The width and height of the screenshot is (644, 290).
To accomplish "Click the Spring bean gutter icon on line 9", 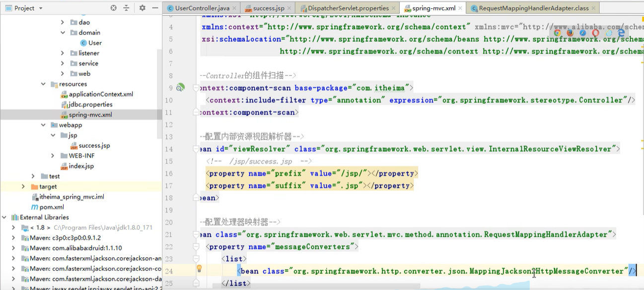I will tap(180, 88).
